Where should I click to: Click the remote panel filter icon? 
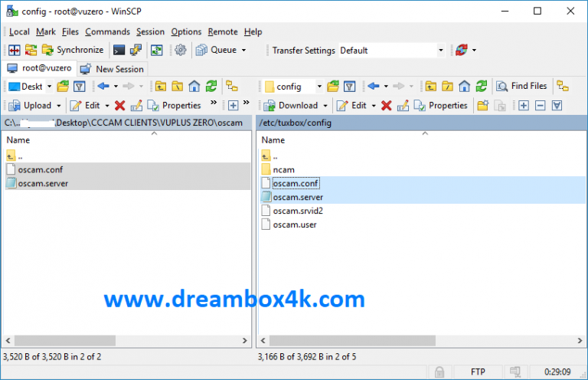(x=349, y=87)
